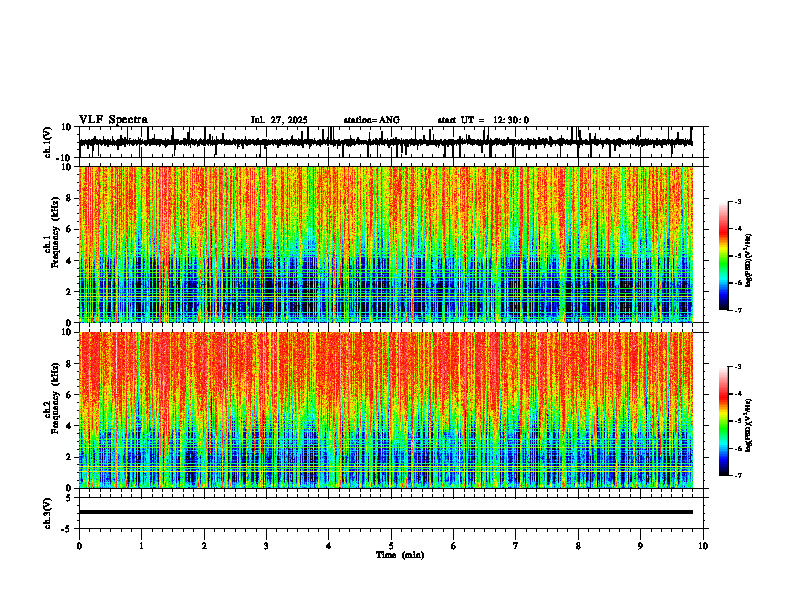This screenshot has width=792, height=612.
Task: Click the ch.1 waveform trace in top panel
Action: [385, 142]
